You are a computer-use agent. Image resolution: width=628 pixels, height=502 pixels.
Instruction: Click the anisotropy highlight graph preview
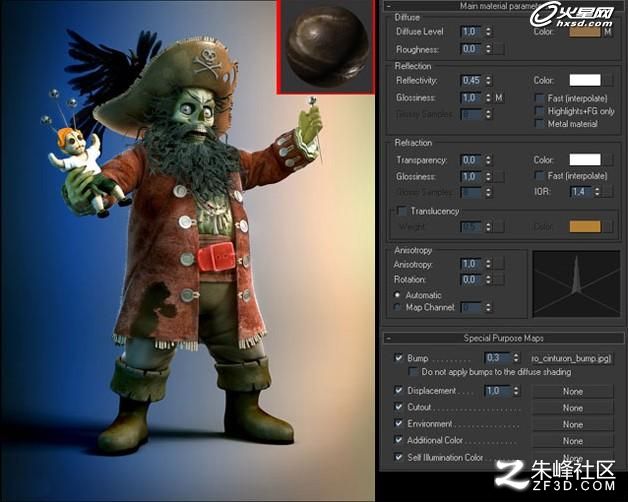coord(576,284)
